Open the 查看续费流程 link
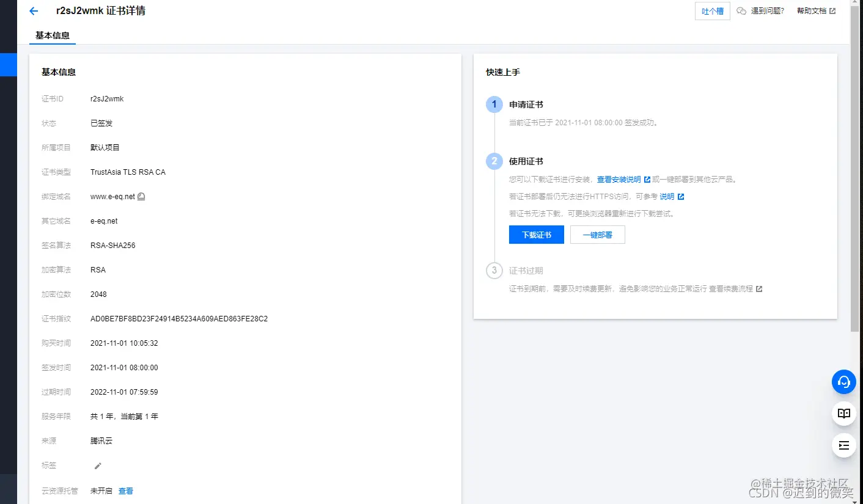Viewport: 863px width, 504px height. pyautogui.click(x=731, y=289)
